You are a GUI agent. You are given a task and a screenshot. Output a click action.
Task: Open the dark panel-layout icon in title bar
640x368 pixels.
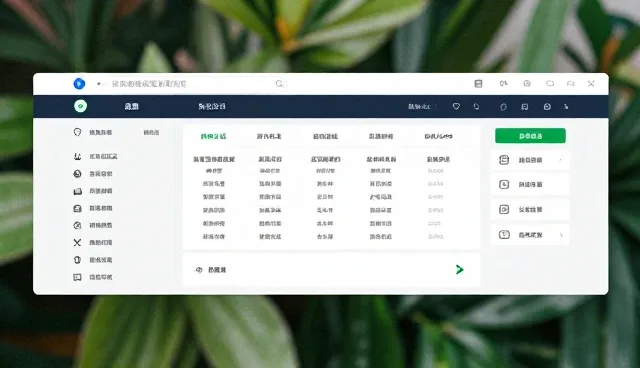pos(478,84)
